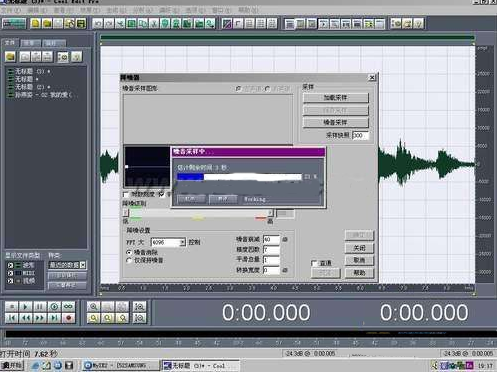Click the zoom in horizontally magnifier icon
The image size is (497, 372).
point(94,306)
